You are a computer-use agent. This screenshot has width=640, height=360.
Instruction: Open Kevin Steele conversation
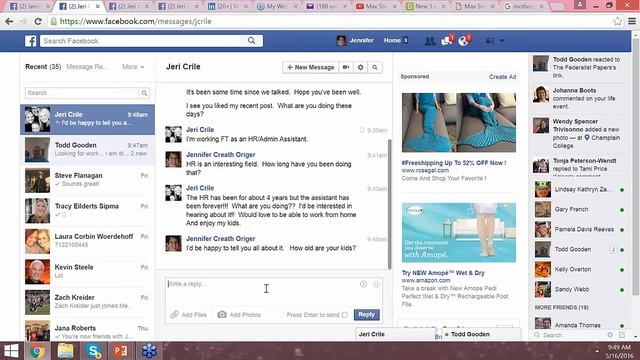pos(87,271)
